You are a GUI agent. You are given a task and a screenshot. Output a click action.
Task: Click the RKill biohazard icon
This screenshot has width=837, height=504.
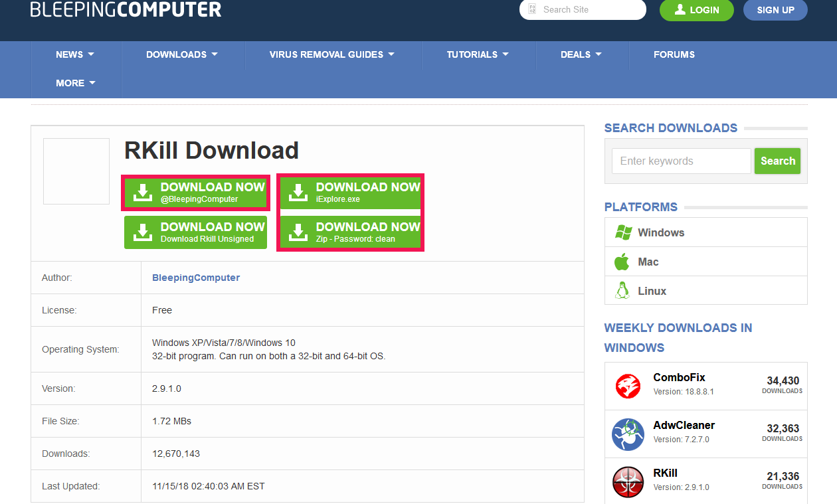pyautogui.click(x=628, y=483)
